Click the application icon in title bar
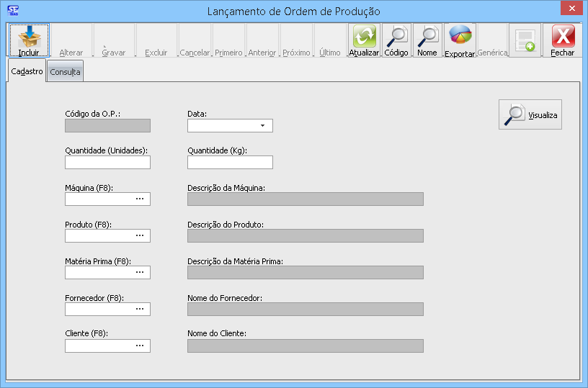The height and width of the screenshot is (388, 588). pos(12,11)
